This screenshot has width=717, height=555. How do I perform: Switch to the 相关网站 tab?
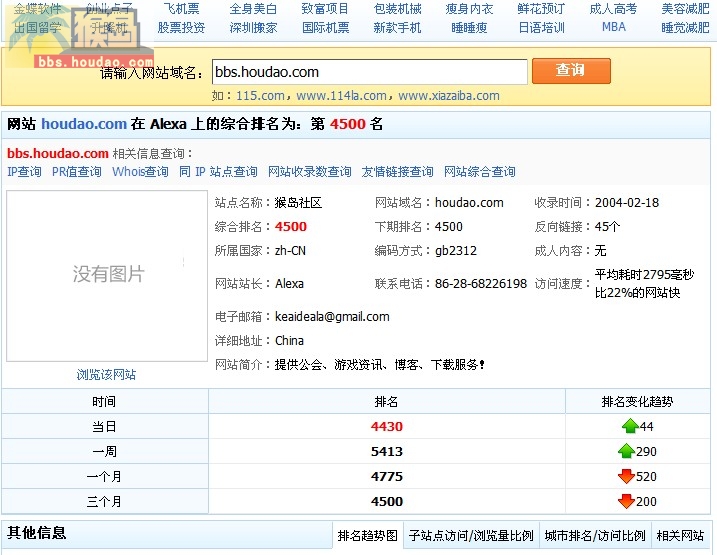[x=680, y=535]
